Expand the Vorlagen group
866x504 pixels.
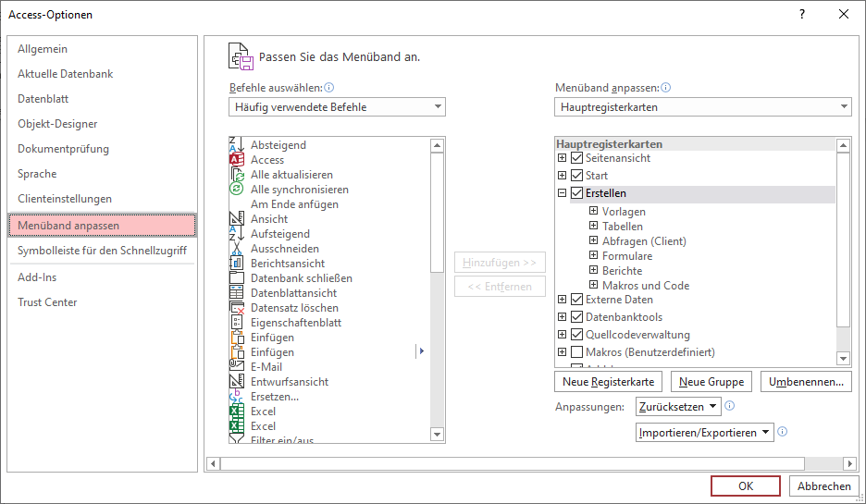(x=593, y=210)
